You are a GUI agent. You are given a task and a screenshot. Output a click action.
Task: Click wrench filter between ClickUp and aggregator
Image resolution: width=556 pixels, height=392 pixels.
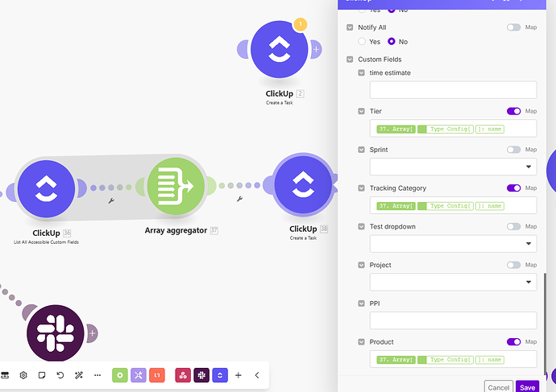coord(111,200)
